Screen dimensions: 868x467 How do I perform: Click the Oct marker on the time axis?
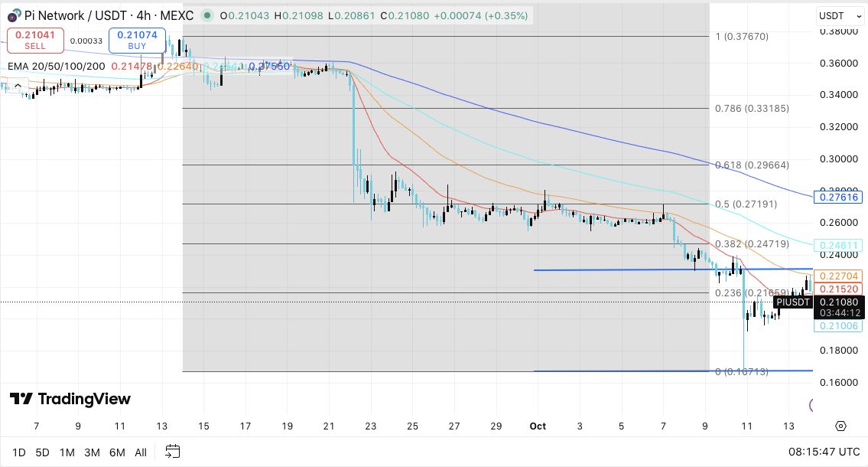pos(538,426)
